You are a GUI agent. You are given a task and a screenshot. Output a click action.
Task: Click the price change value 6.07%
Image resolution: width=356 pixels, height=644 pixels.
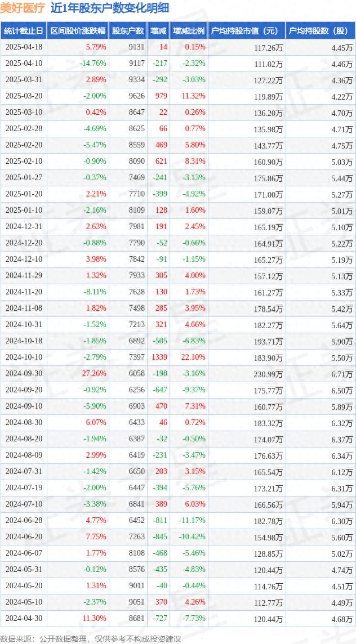tap(96, 422)
